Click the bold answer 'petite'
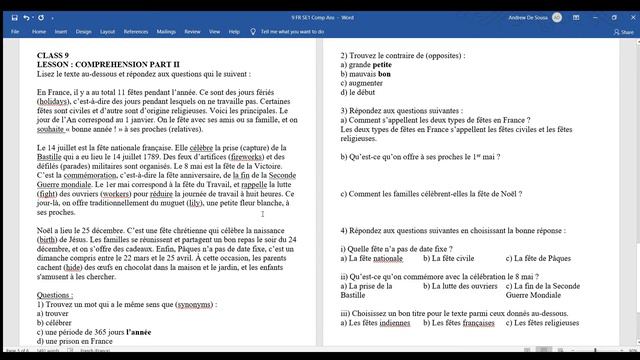Screen dimensions: 640x360 click(x=382, y=65)
